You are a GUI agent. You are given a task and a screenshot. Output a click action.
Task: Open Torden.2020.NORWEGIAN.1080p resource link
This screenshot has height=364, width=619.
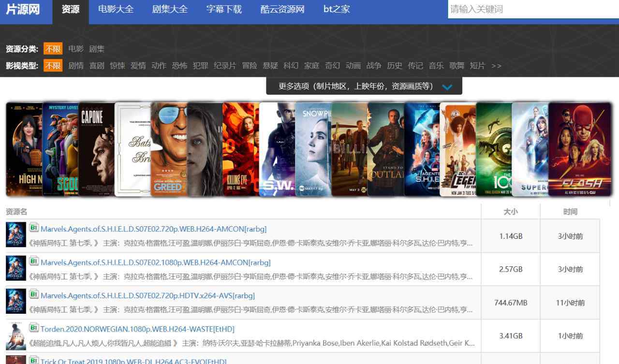(x=137, y=329)
